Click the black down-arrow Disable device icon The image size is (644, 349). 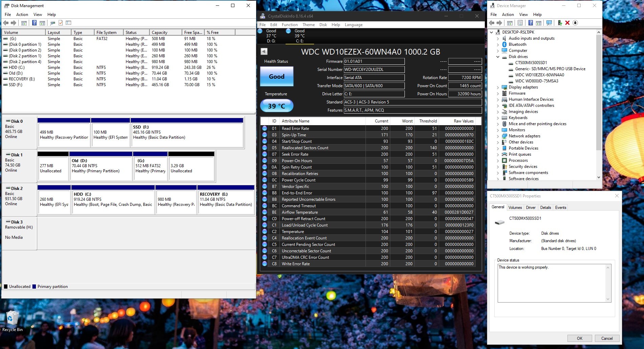tap(575, 23)
